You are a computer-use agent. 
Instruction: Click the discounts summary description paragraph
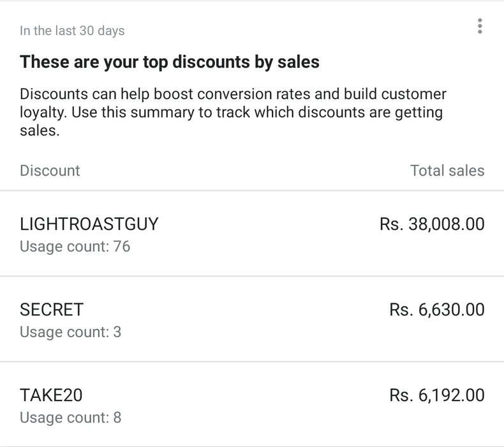point(233,112)
